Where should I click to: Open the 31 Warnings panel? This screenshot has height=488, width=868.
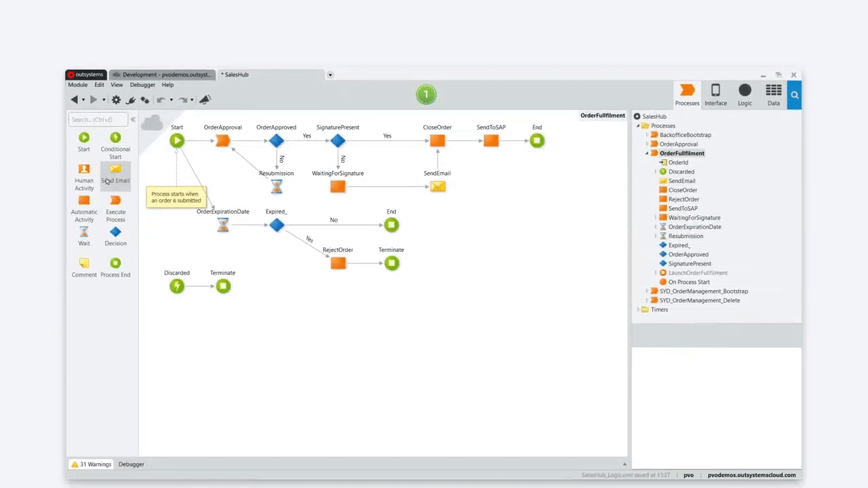(x=92, y=464)
